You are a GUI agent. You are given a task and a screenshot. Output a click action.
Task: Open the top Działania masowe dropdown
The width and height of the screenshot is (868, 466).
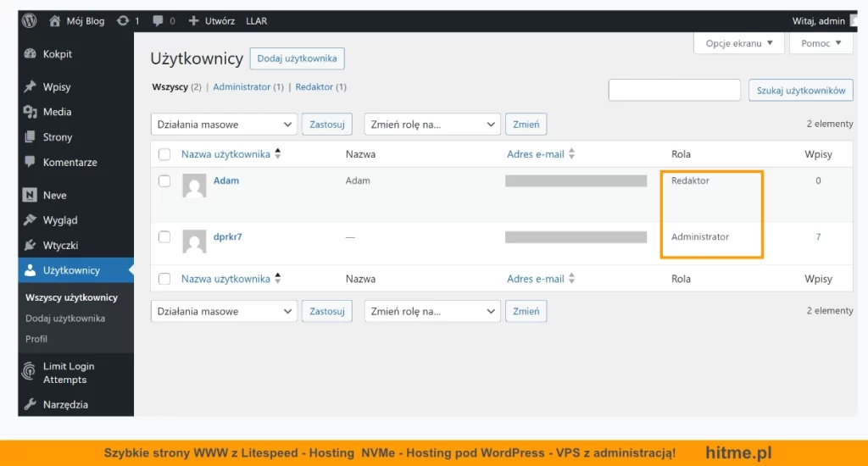(x=224, y=125)
